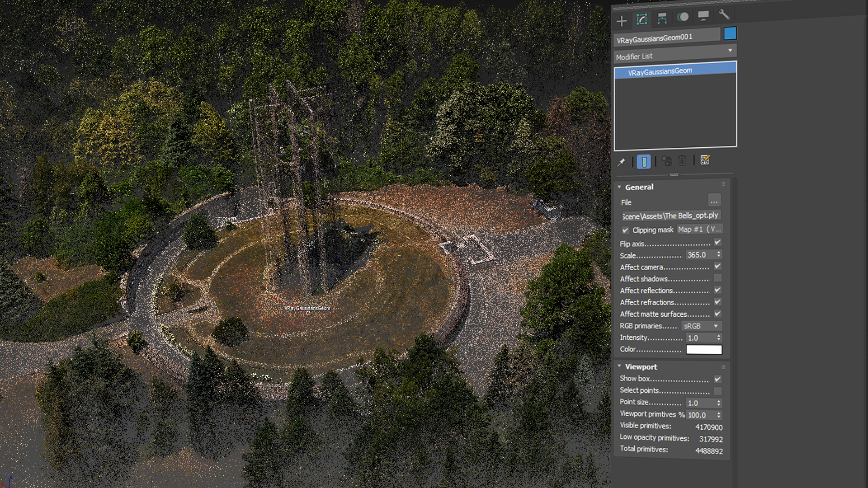The width and height of the screenshot is (868, 488).
Task: Click the Intensity spinner arrows
Action: tap(719, 338)
